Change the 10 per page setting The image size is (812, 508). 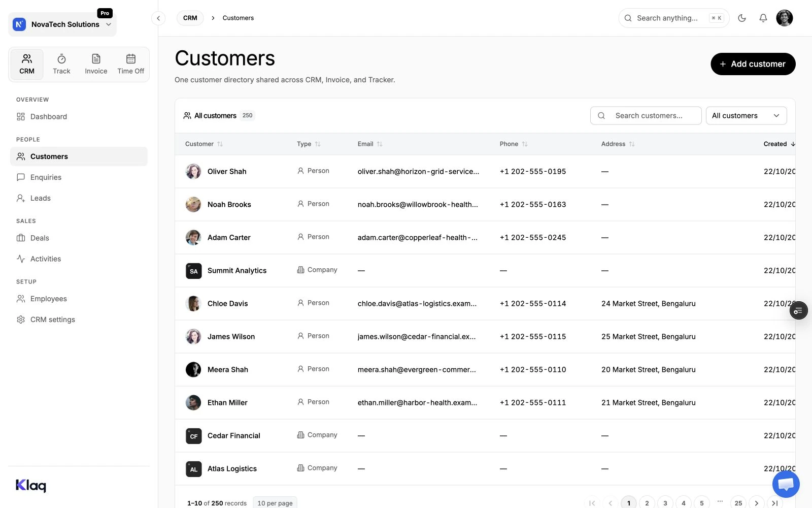[275, 503]
